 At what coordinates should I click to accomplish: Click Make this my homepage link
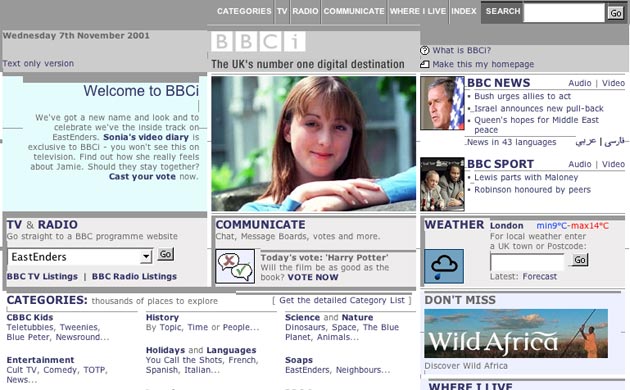point(483,64)
